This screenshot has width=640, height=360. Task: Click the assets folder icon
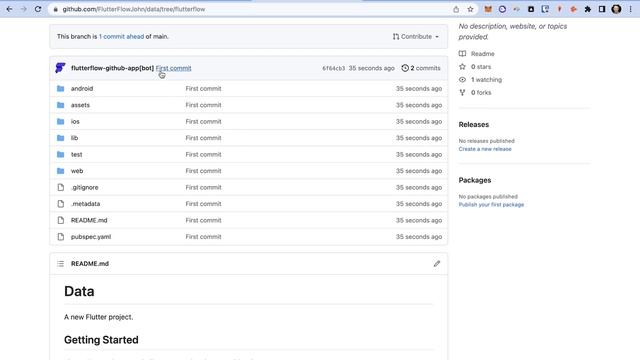point(60,105)
